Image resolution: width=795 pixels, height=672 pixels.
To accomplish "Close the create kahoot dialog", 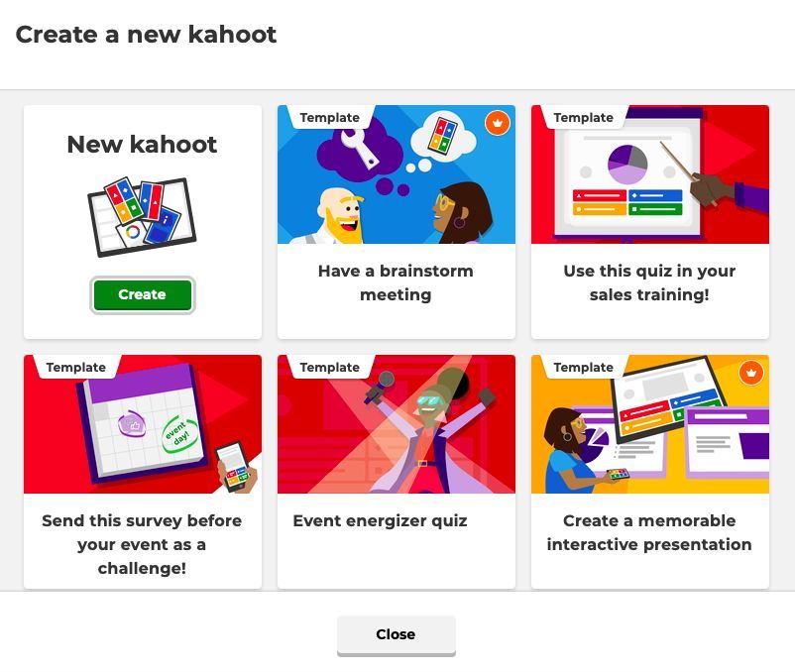I will (396, 635).
